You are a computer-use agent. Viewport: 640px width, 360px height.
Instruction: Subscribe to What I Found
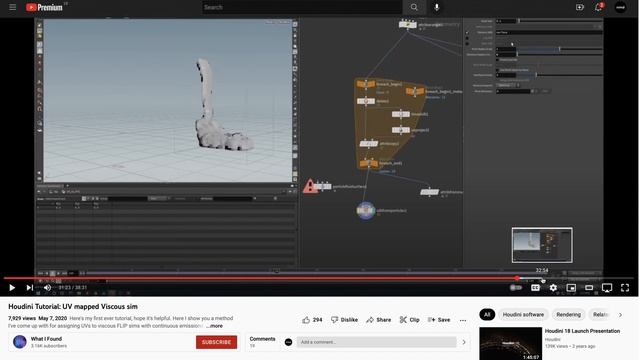(216, 342)
